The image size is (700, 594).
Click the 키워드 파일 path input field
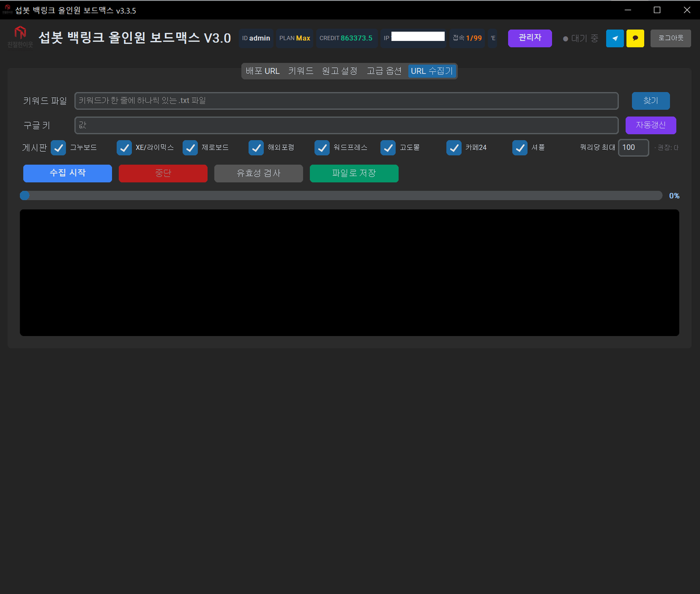point(346,101)
